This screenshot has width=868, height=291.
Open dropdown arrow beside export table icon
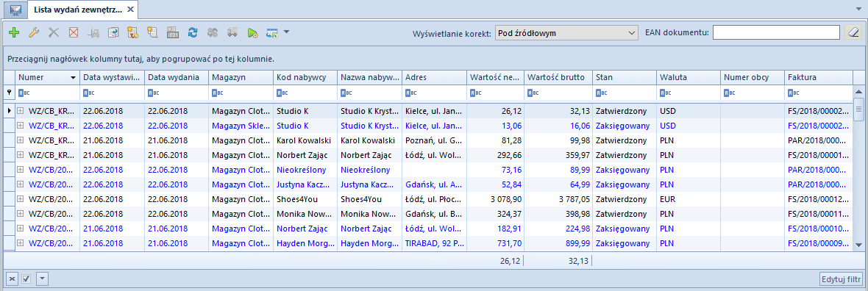286,32
